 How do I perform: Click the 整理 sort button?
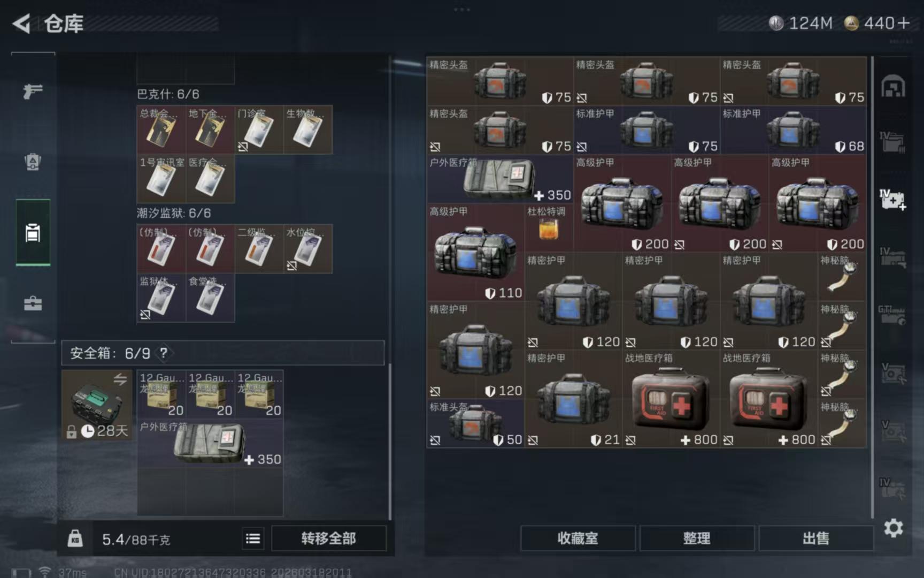tap(697, 538)
